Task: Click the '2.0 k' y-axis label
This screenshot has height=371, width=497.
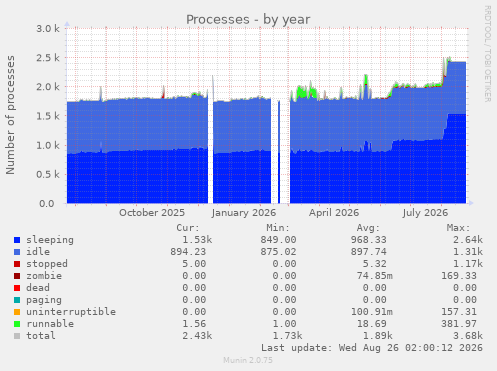Action: 48,87
